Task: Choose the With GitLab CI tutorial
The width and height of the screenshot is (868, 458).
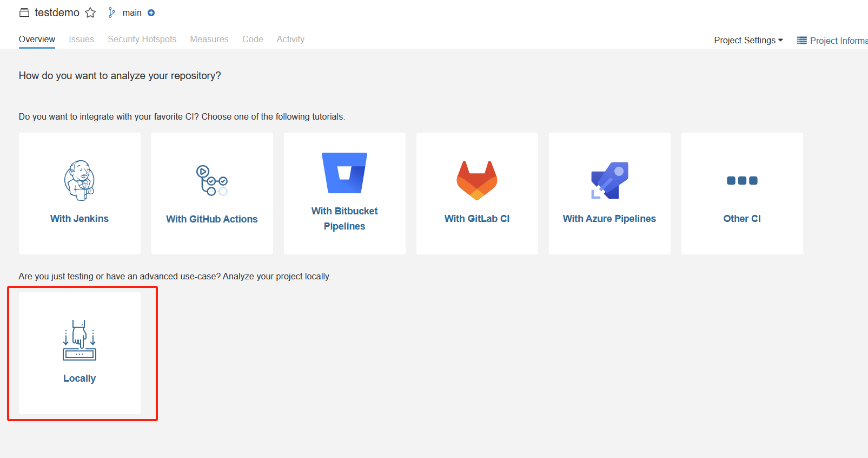Action: tap(477, 193)
